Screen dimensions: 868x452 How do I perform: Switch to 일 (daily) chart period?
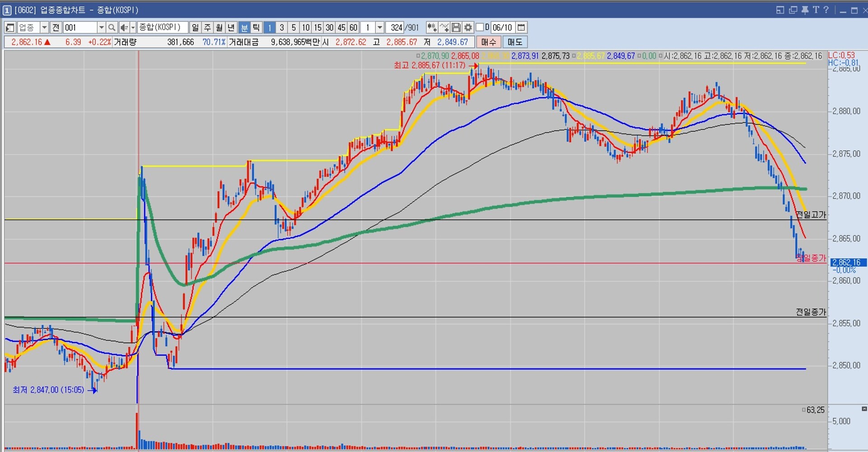195,28
